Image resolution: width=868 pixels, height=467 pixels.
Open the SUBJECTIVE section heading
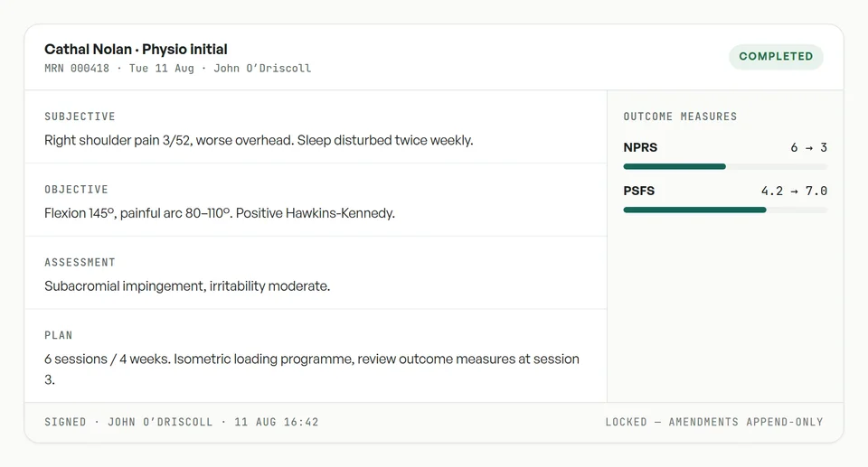pos(80,117)
